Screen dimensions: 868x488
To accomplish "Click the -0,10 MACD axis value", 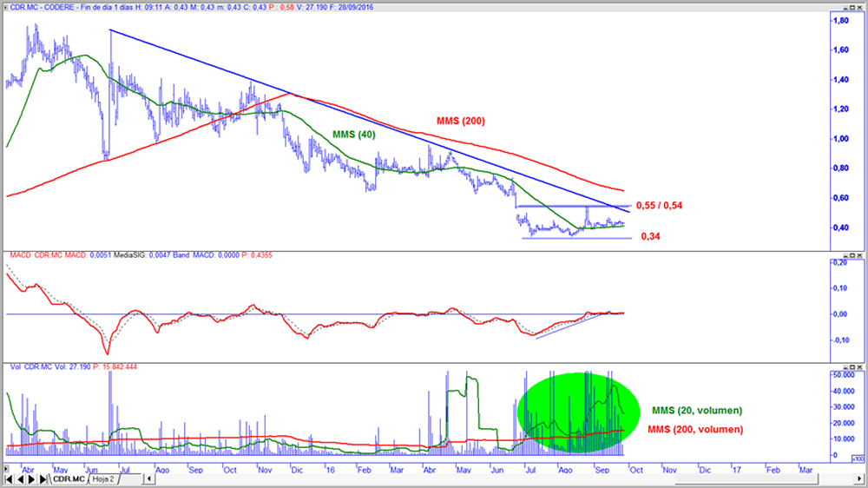I will [839, 340].
